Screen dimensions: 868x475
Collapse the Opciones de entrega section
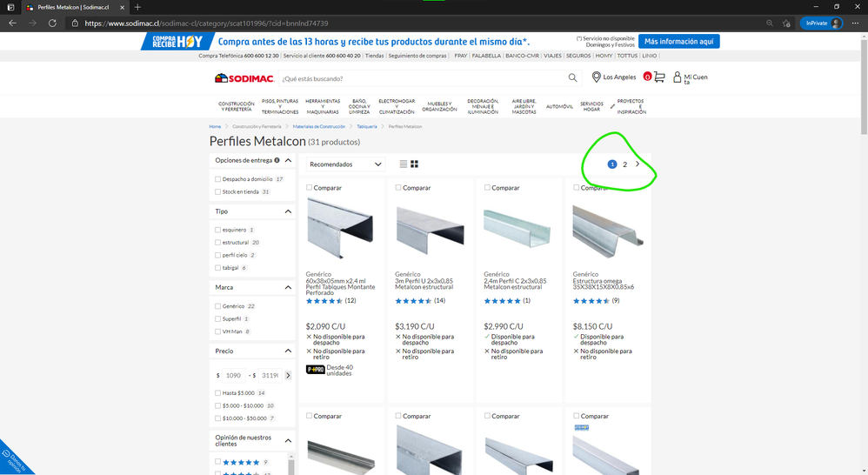288,160
